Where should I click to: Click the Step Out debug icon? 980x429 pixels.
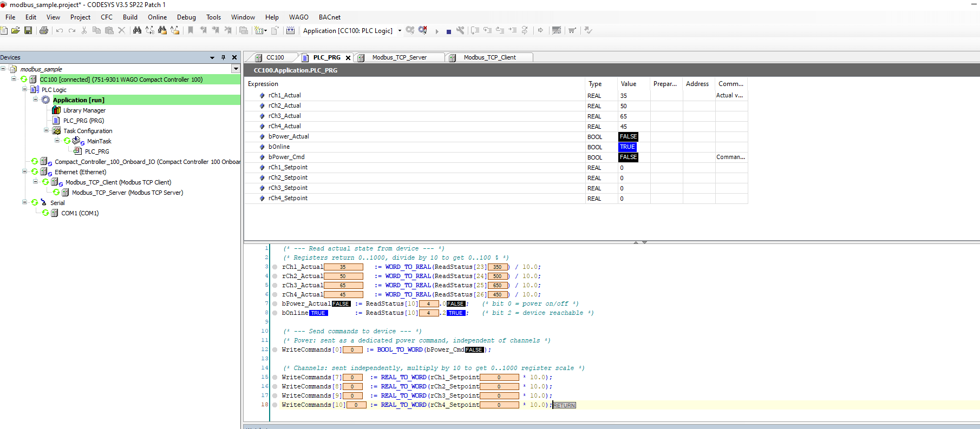(500, 30)
